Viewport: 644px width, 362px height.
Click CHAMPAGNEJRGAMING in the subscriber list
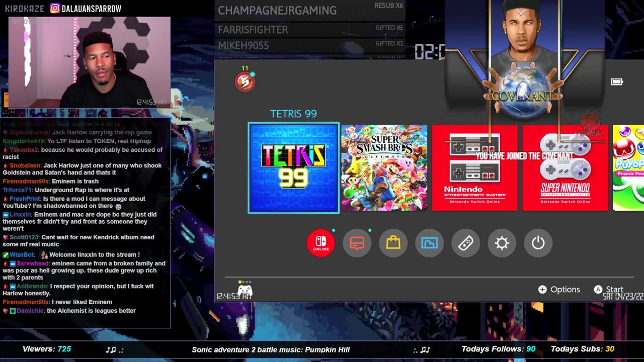tap(277, 11)
